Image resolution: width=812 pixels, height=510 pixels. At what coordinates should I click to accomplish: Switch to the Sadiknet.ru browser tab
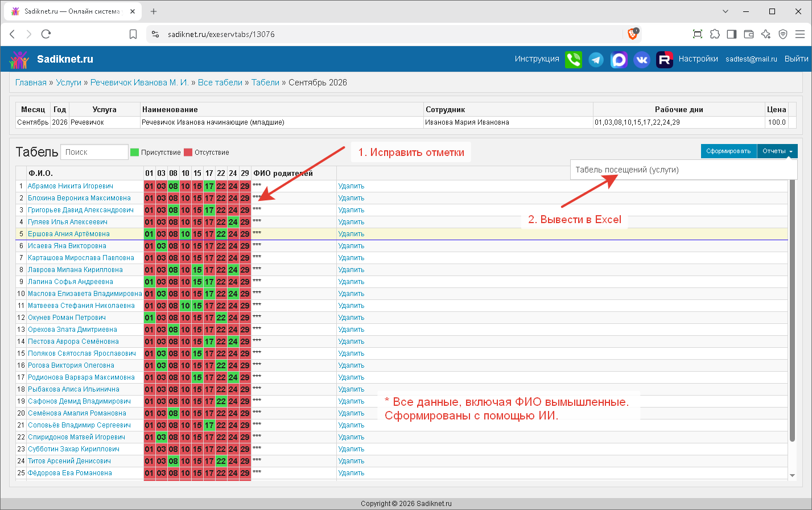tap(72, 11)
